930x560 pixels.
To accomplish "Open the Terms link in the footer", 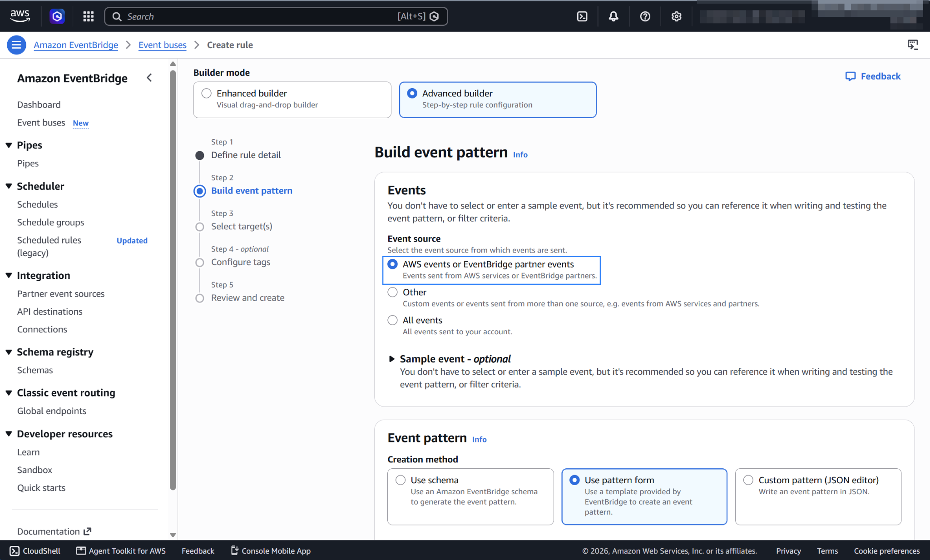I will tap(827, 551).
